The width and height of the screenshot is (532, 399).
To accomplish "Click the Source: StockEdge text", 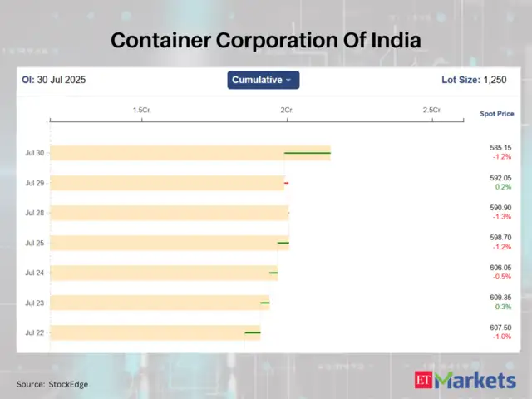I will [x=52, y=384].
